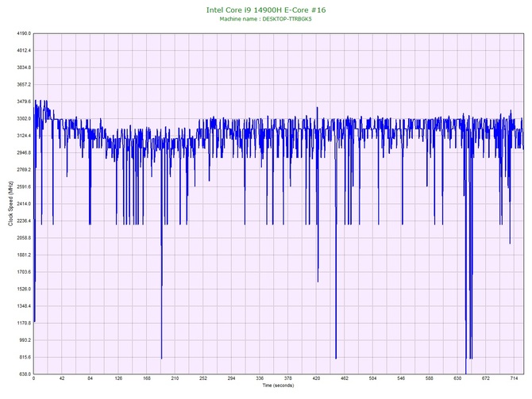Viewport: 532px width, 399px height.
Task: Click the y-axis value 2414.0
Action: (24, 204)
